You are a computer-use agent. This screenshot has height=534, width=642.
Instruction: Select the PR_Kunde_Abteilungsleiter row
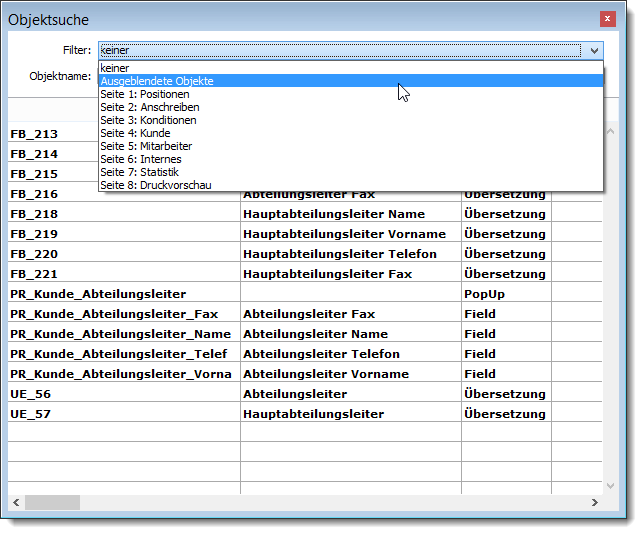coord(98,294)
